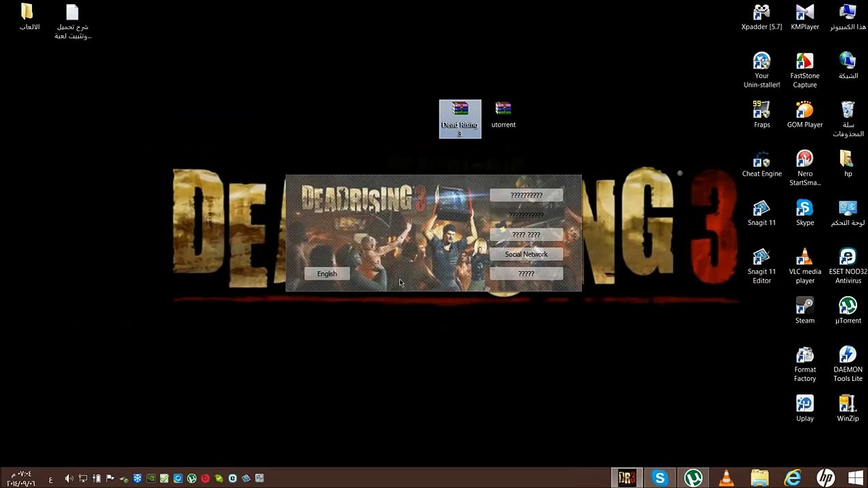Switch to DR3 installer in taskbar

pyautogui.click(x=627, y=478)
